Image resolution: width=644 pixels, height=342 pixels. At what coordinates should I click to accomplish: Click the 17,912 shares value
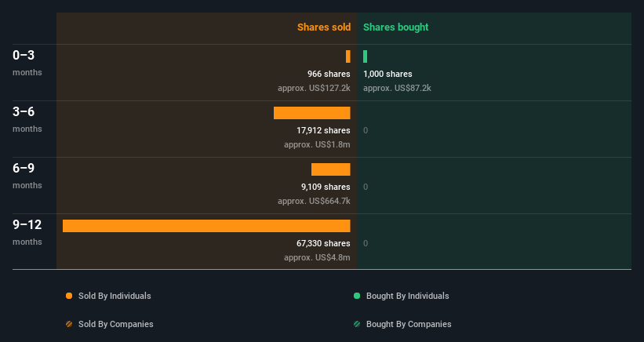(x=323, y=130)
